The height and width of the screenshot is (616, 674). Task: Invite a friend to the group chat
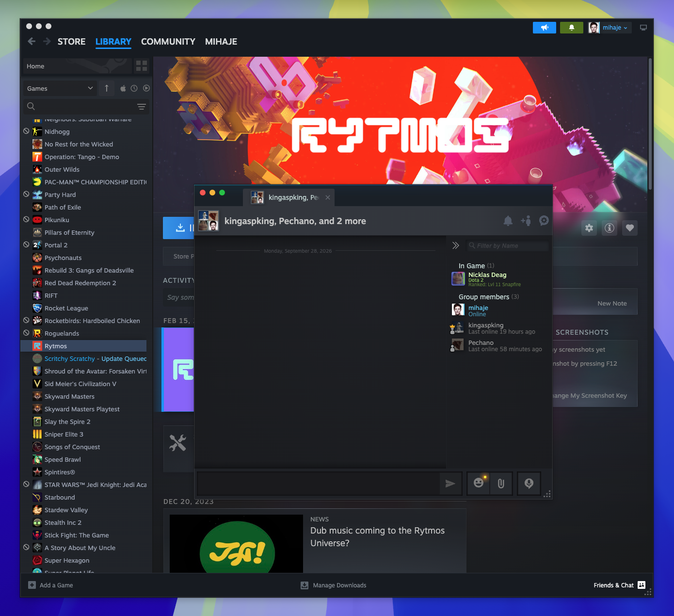pyautogui.click(x=526, y=221)
